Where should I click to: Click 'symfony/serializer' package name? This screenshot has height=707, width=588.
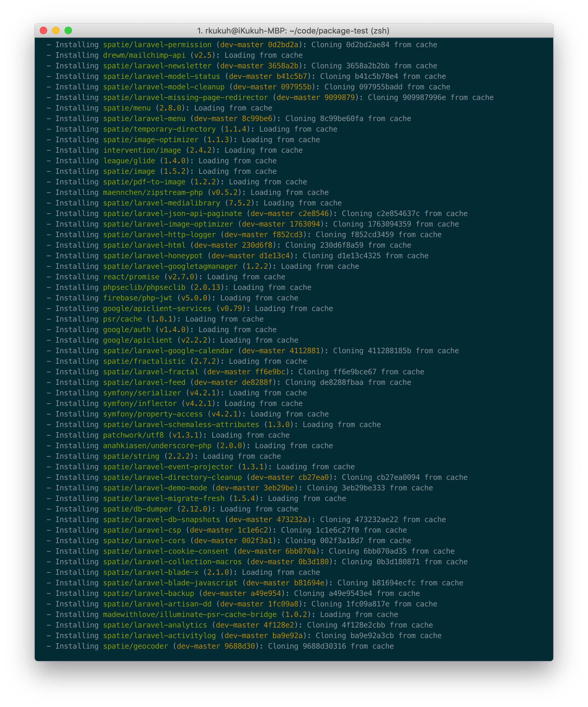(142, 393)
